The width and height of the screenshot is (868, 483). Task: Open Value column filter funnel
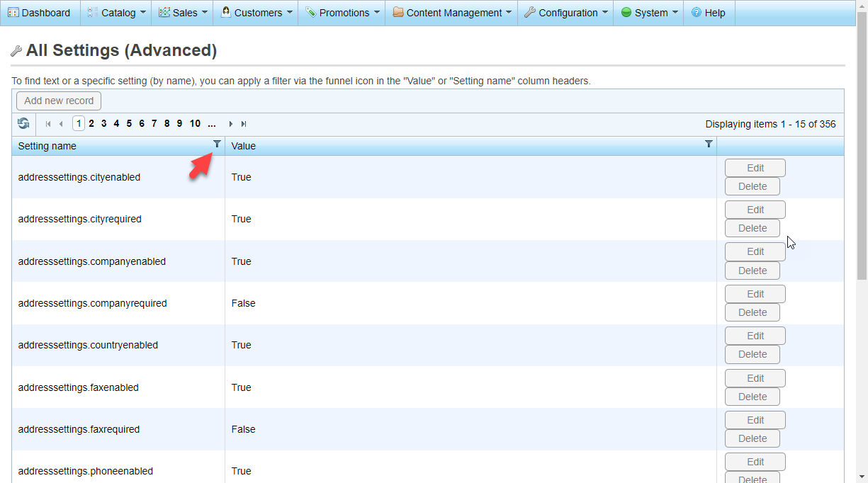pyautogui.click(x=709, y=144)
